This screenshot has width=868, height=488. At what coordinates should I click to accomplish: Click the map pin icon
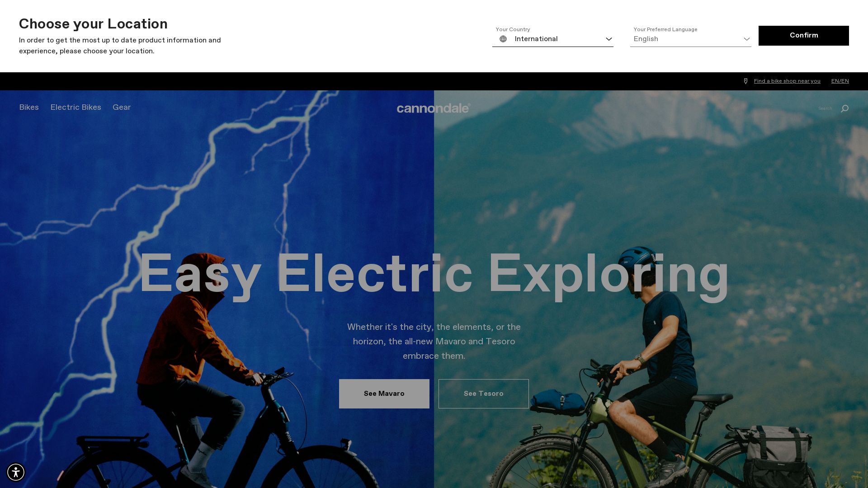tap(745, 81)
